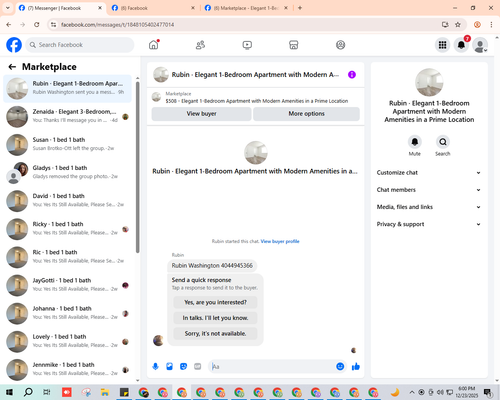Image resolution: width=500 pixels, height=400 pixels.
Task: Open the Friends icon in top nav
Action: pyautogui.click(x=200, y=45)
